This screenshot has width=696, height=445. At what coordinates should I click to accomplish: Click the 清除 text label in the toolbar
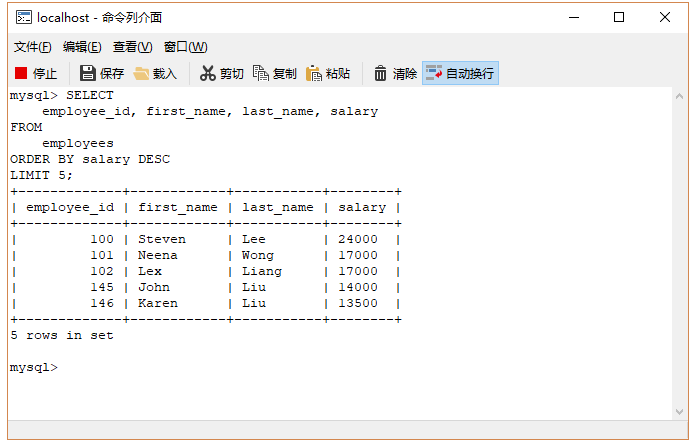tap(404, 74)
